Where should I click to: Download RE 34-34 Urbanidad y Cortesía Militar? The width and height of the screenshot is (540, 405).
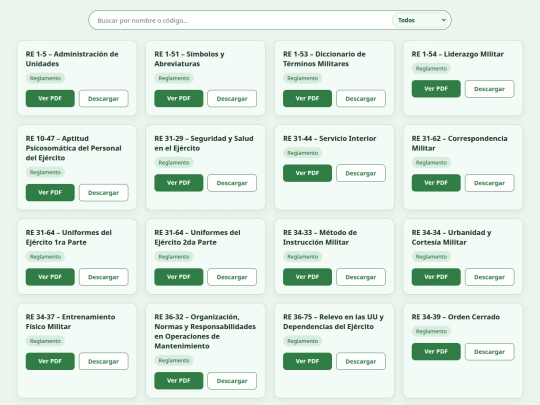tap(490, 277)
